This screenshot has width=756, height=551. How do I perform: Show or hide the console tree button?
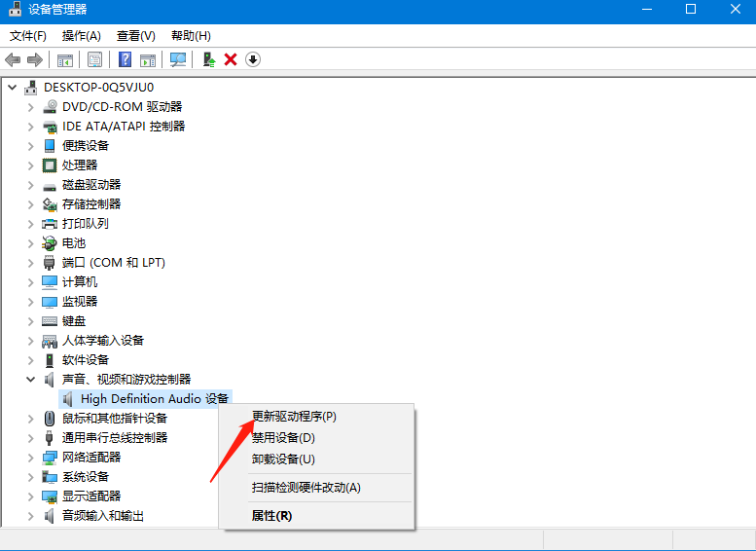pyautogui.click(x=64, y=59)
